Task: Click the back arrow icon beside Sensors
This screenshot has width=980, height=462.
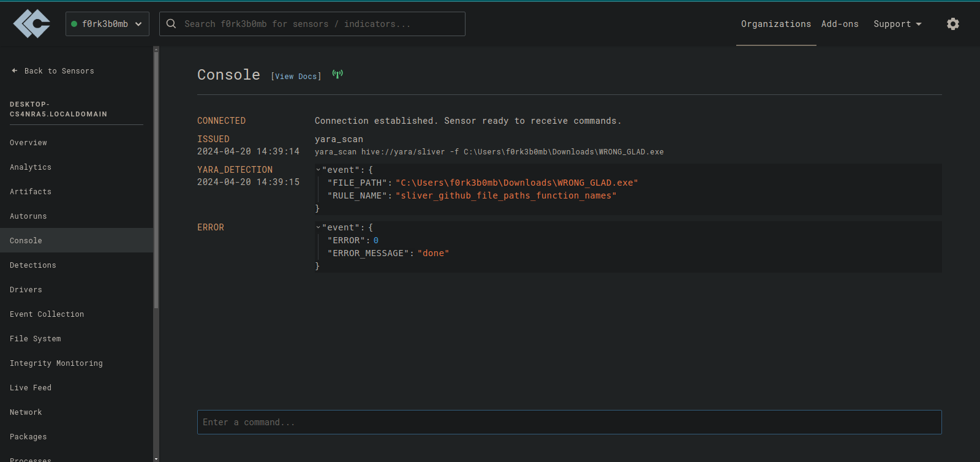Action: click(x=15, y=71)
